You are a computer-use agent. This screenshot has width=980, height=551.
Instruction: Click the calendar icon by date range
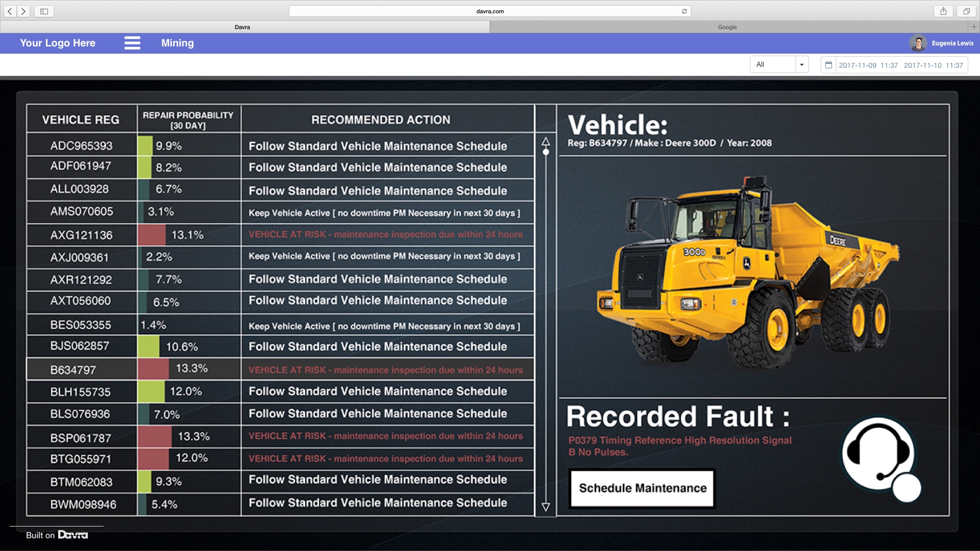828,65
